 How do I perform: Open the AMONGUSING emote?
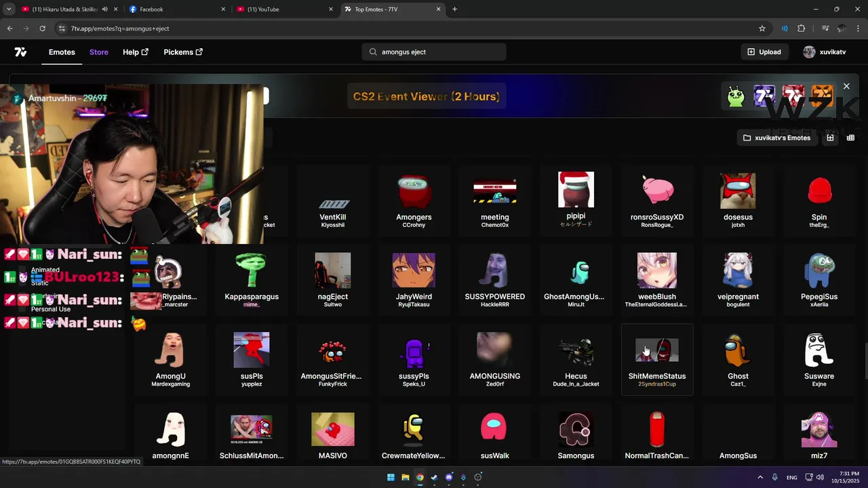coord(495,360)
